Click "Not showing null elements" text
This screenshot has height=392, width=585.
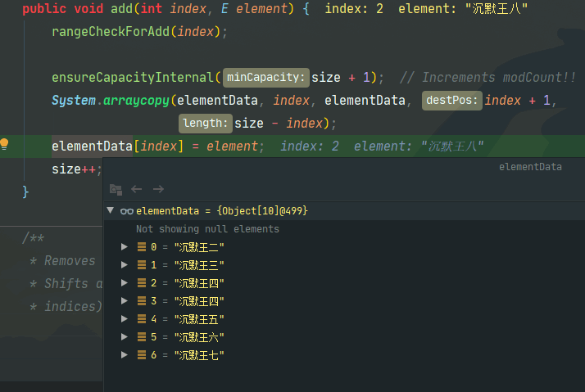[207, 229]
